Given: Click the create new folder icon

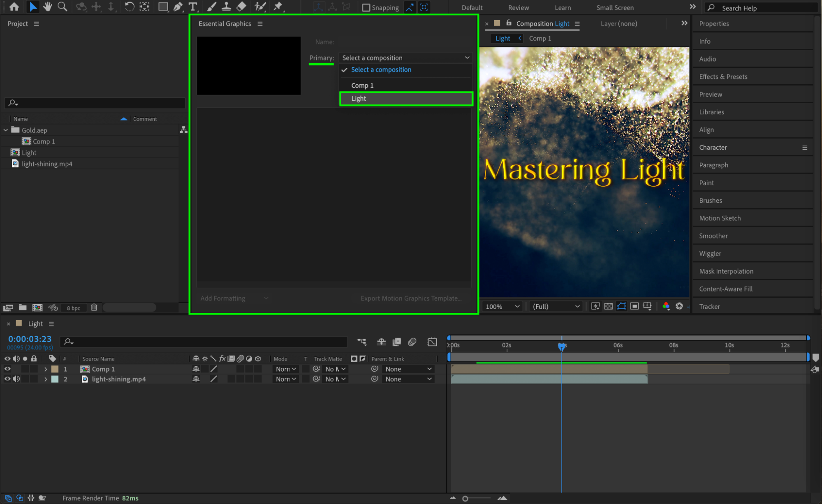Looking at the screenshot, I should [x=23, y=307].
